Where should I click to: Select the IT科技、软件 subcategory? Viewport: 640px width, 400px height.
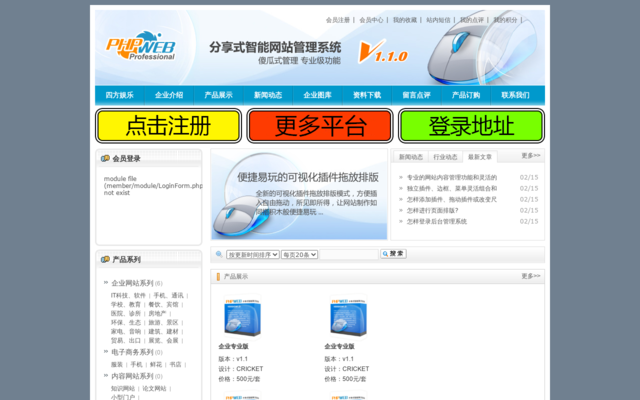tap(128, 296)
